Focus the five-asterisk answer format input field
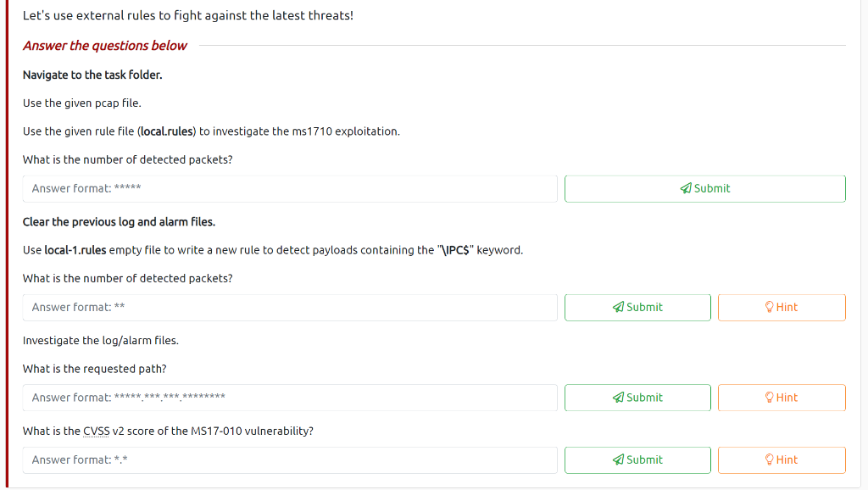The image size is (868, 490). point(290,188)
